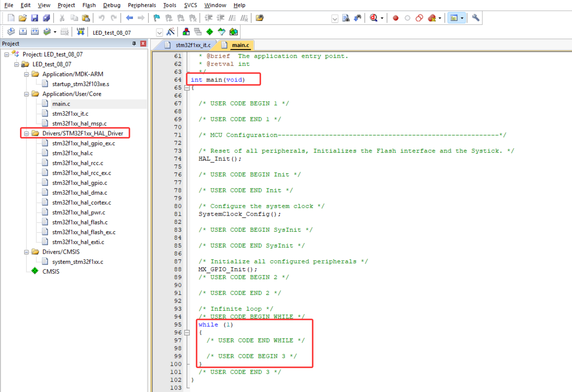Open Find in Files with the folder-binoculars icon
Screen dimensions: 572x392
pos(260,18)
